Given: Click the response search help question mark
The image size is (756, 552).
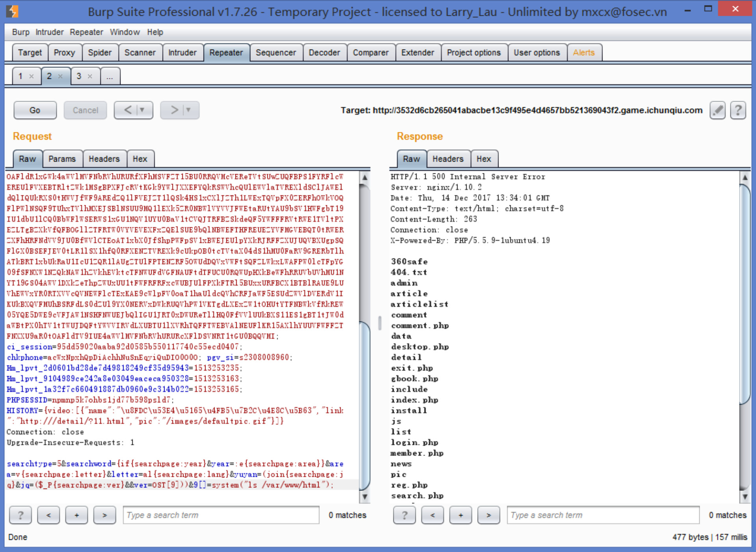Looking at the screenshot, I should pyautogui.click(x=404, y=515).
